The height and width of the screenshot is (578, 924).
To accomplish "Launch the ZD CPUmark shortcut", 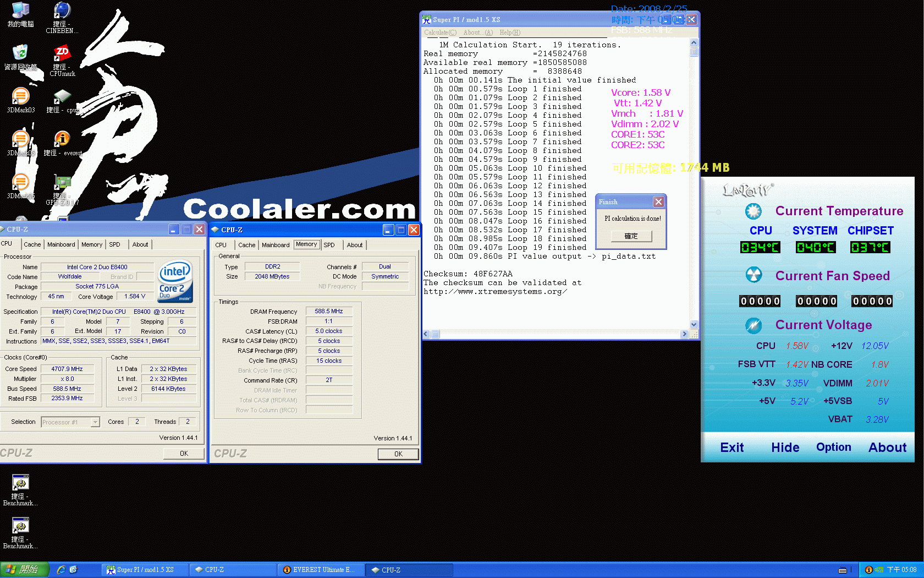I will pyautogui.click(x=62, y=61).
